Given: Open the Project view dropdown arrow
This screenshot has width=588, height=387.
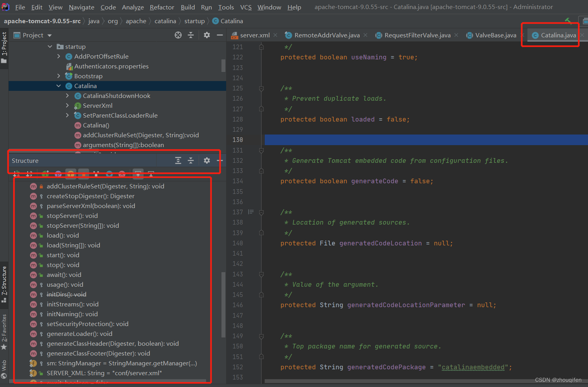Looking at the screenshot, I should click(50, 35).
